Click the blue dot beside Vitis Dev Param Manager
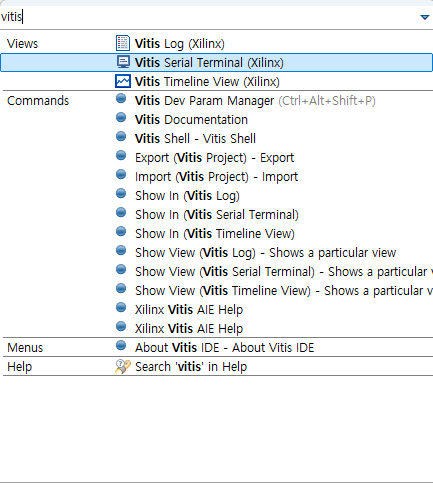 [x=121, y=99]
